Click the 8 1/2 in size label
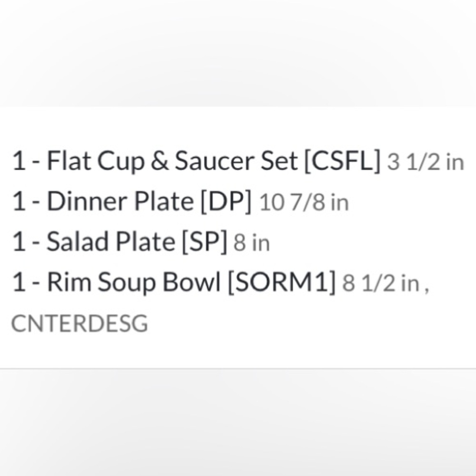This screenshot has height=476, width=476. pyautogui.click(x=381, y=283)
